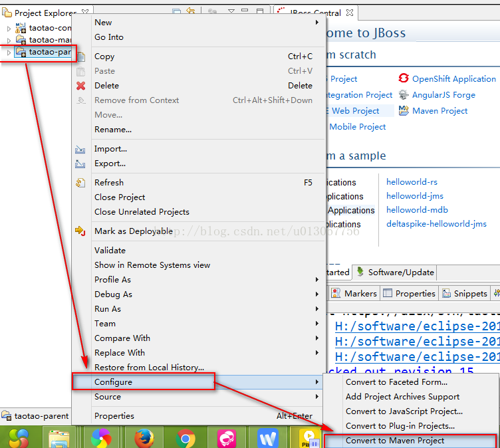Image resolution: width=500 pixels, height=448 pixels.
Task: Switch to the Properties view tab
Action: coord(409,293)
